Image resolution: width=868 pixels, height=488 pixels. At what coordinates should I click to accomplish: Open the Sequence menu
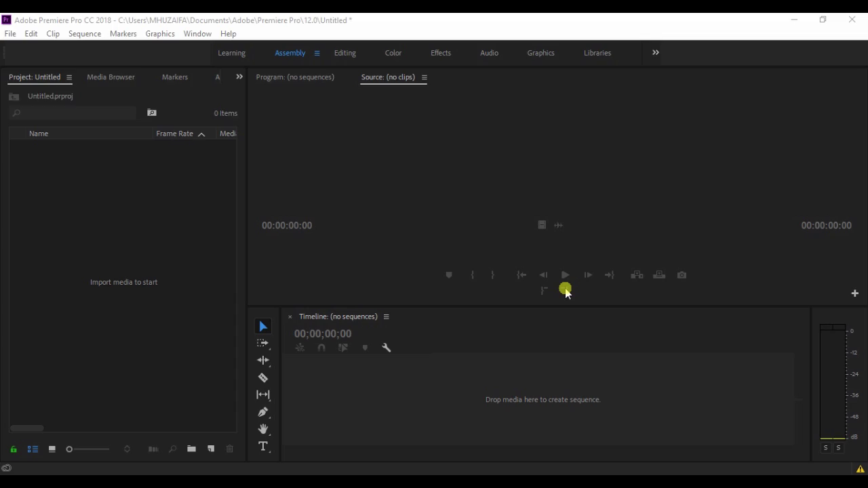85,34
